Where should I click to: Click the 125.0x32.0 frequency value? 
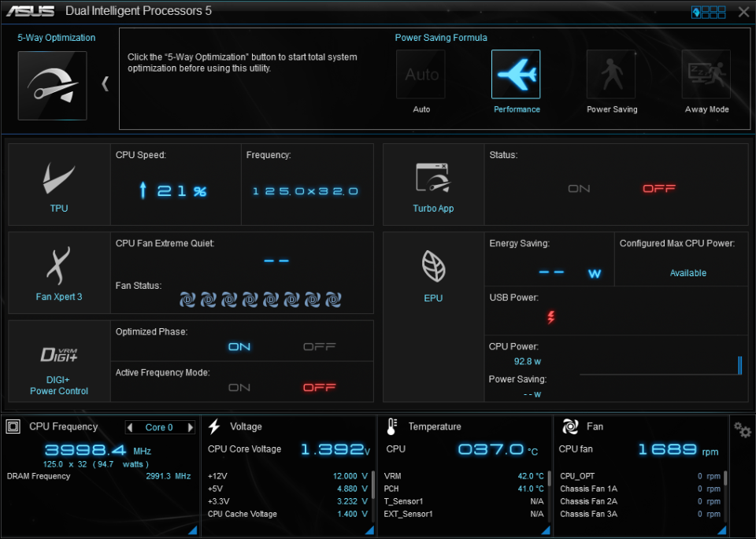306,191
